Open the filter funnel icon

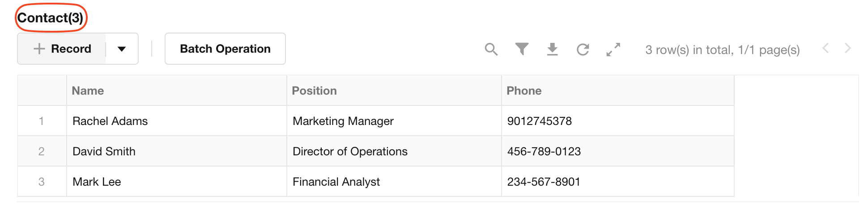[522, 49]
